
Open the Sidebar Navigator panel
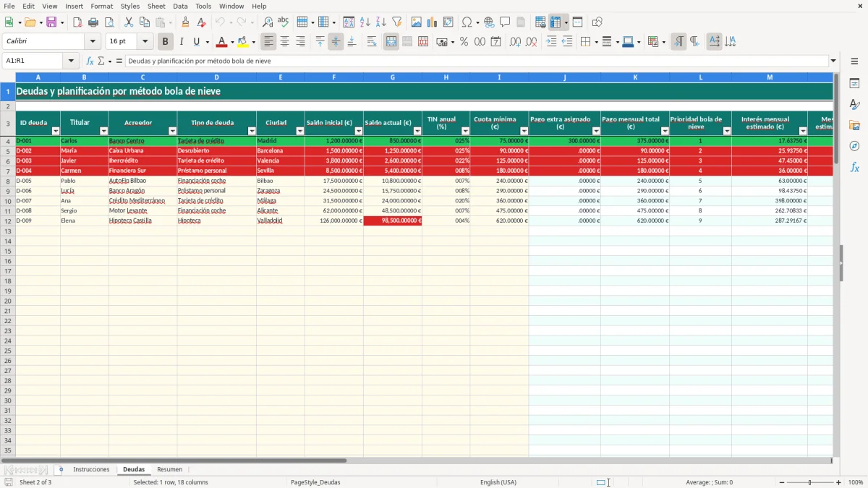pos(854,146)
